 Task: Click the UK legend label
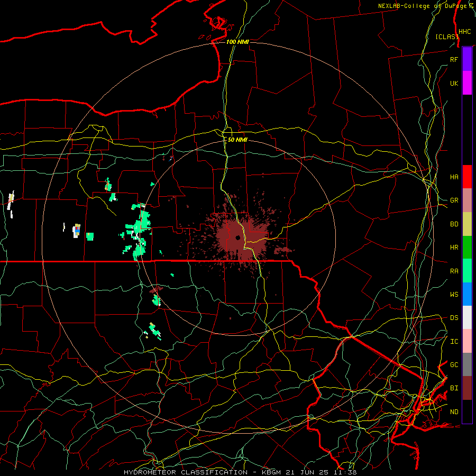click(454, 84)
